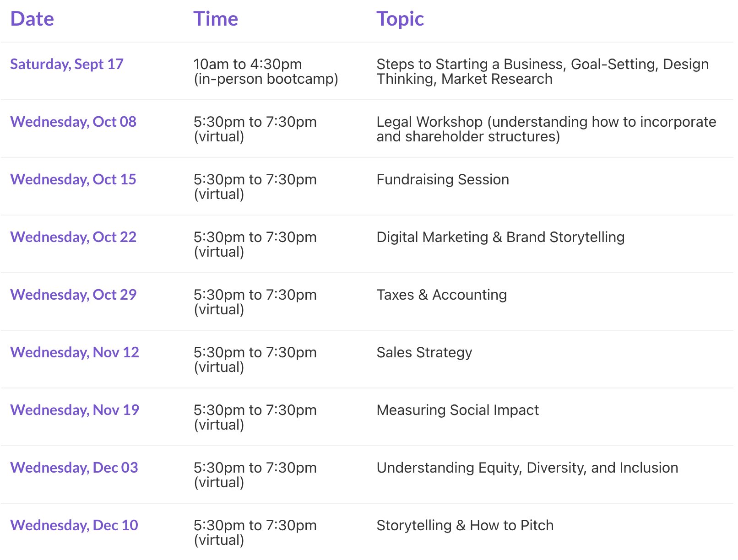Image resolution: width=738 pixels, height=560 pixels.
Task: Select the Digital Marketing & Brand Storytelling topic
Action: click(500, 237)
